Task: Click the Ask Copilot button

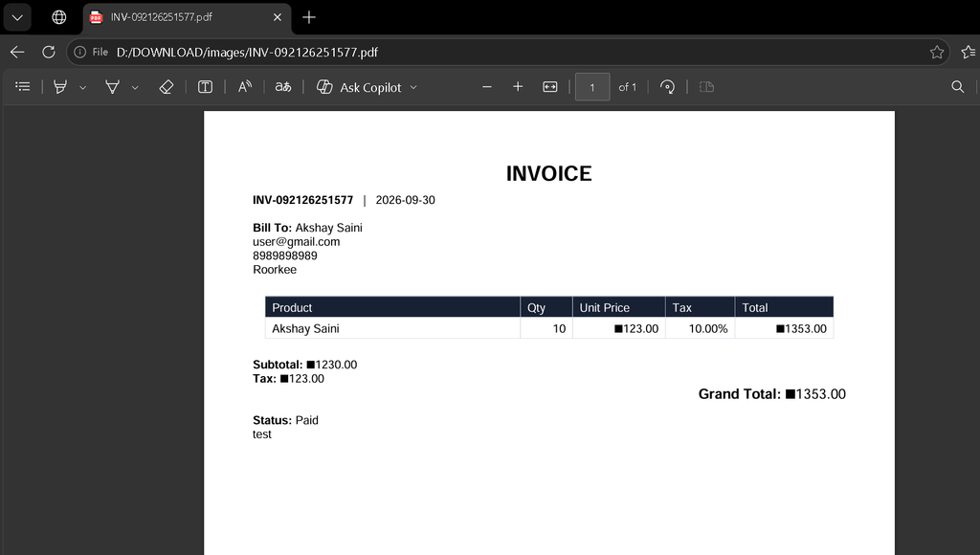Action: (x=360, y=87)
